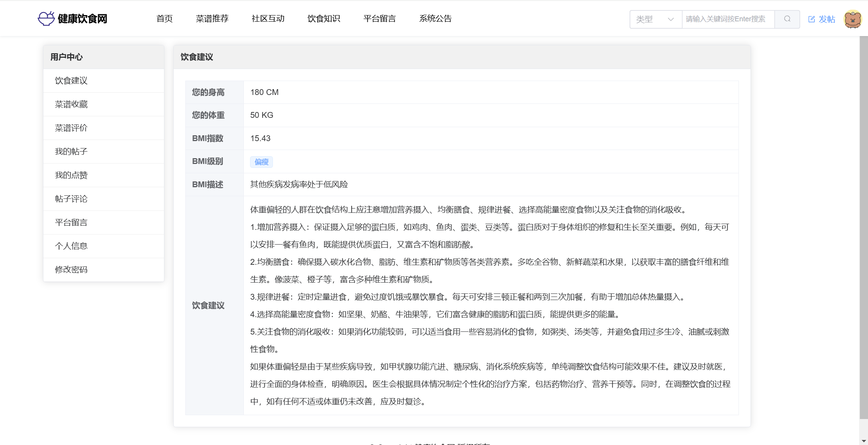Click 修改密码 in the sidebar

[71, 270]
